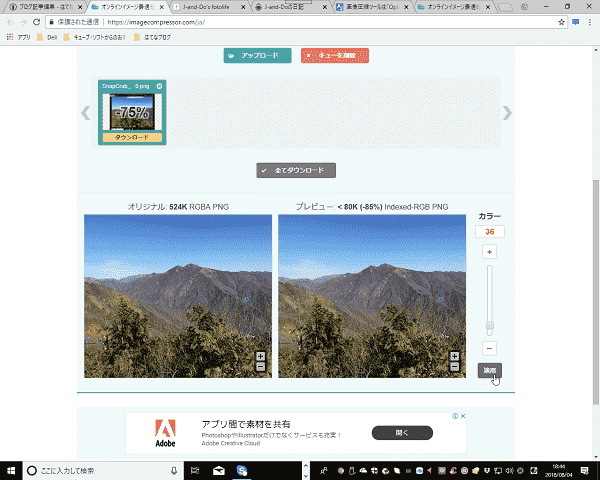Click the new tab button

[505, 7]
